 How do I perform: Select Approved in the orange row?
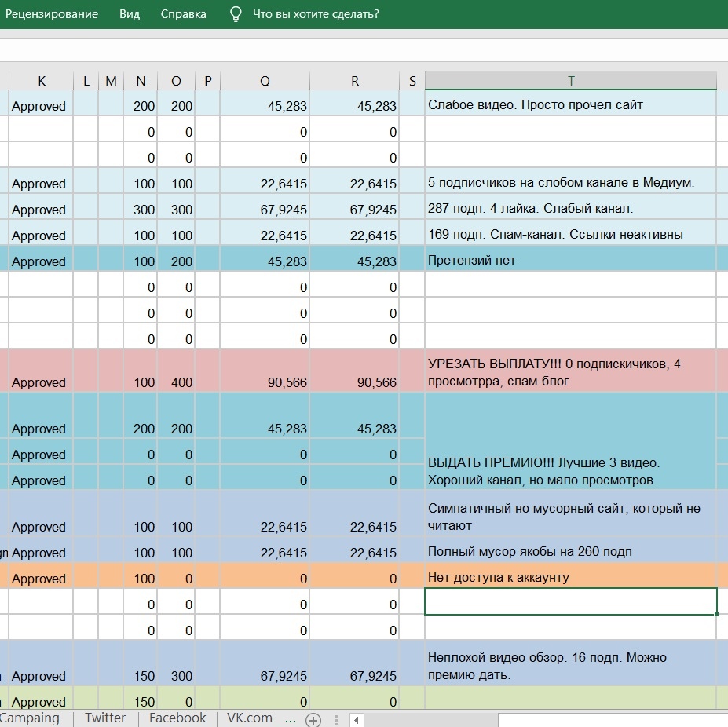pyautogui.click(x=42, y=576)
